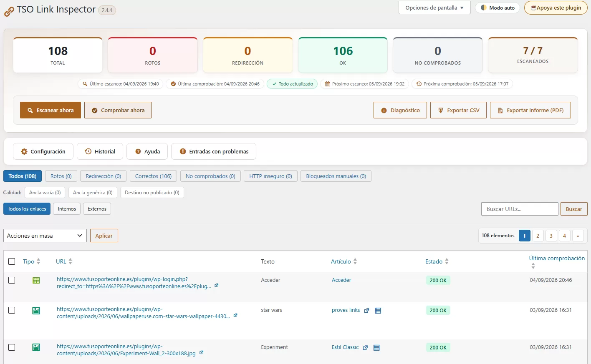
Task: Toggle the Modo auto theme switch
Action: click(498, 8)
